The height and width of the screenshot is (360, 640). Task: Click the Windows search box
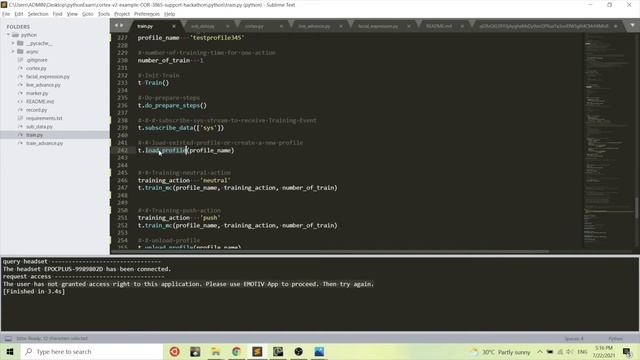[91, 351]
